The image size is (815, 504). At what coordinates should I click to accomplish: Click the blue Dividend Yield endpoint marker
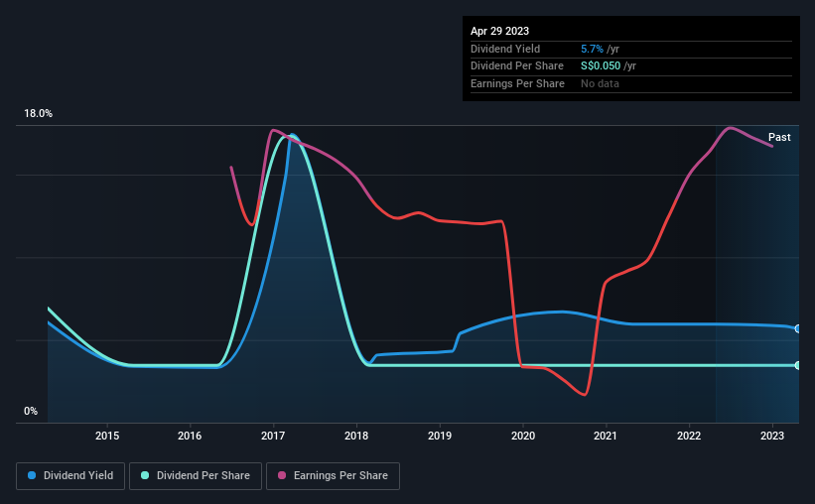(798, 329)
